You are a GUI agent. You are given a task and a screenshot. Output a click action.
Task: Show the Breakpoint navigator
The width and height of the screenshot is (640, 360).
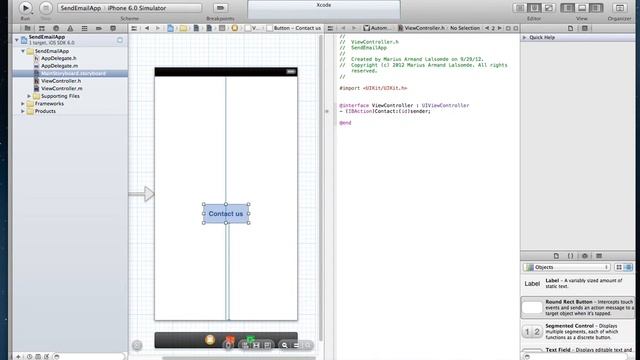99,28
